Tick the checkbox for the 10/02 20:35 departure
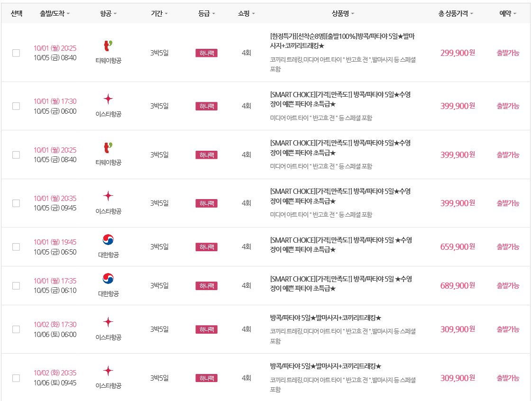This screenshot has width=532, height=401. 16,378
